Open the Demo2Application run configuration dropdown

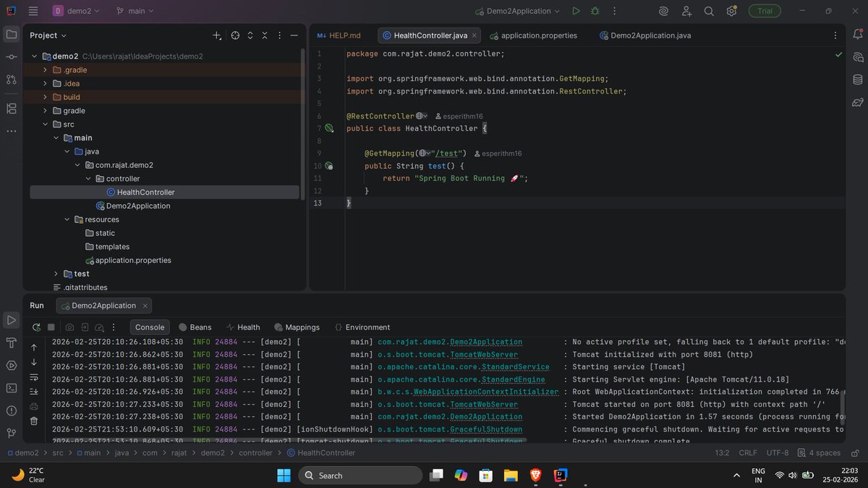pyautogui.click(x=517, y=11)
